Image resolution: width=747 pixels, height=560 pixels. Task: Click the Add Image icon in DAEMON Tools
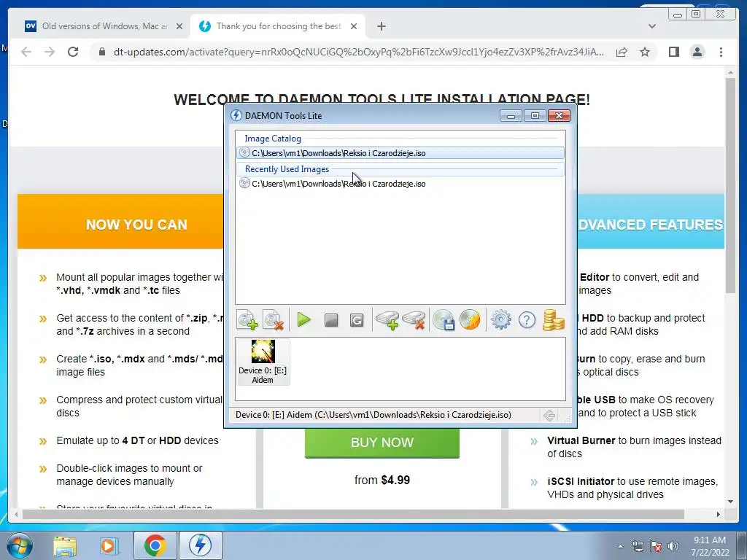tap(247, 320)
